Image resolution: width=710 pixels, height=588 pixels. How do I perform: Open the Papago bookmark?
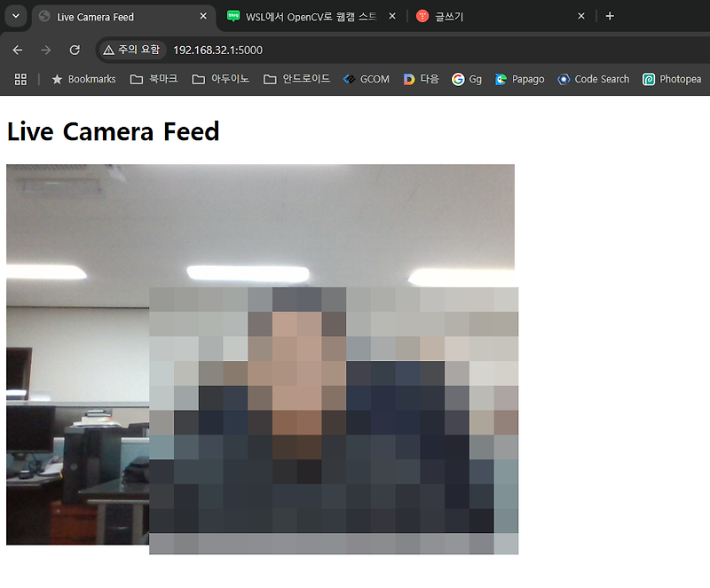520,80
